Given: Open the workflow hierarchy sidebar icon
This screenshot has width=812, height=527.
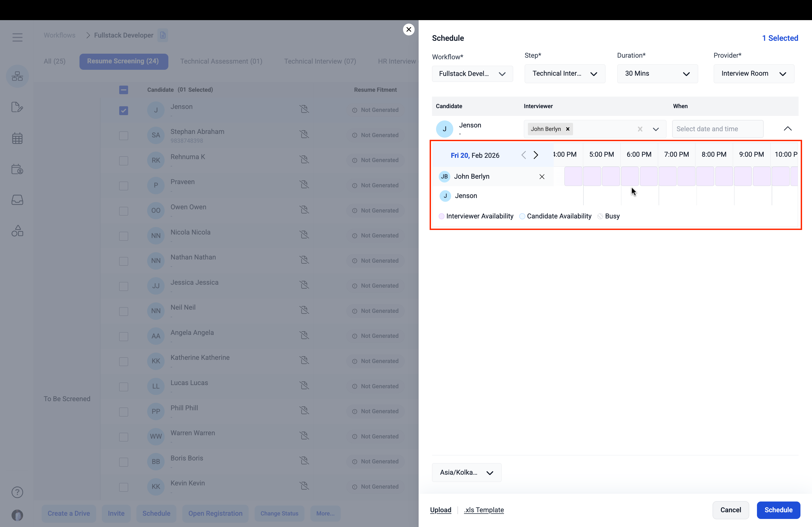Looking at the screenshot, I should 17,76.
